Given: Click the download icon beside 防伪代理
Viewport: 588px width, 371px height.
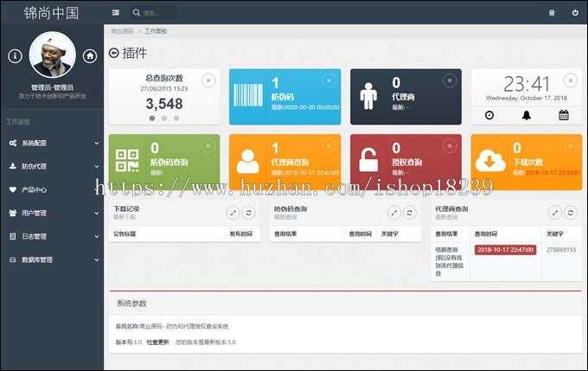Looking at the screenshot, I should point(13,166).
